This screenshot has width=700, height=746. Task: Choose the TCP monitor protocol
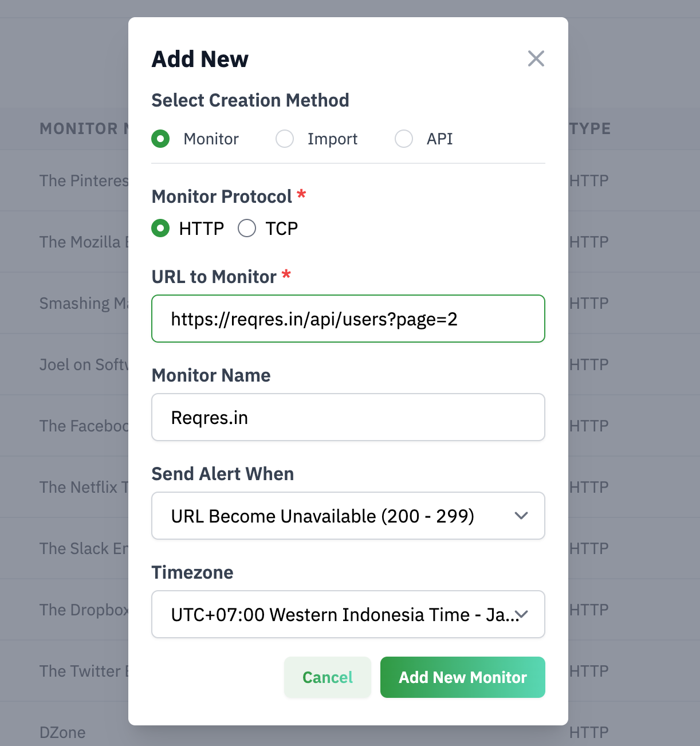pos(247,228)
